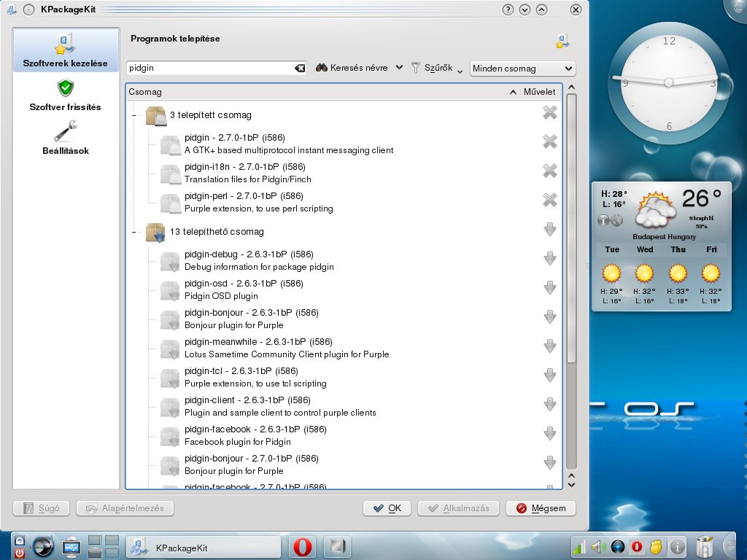Click the Alkalmazás apply button
The width and height of the screenshot is (747, 560).
click(x=458, y=508)
